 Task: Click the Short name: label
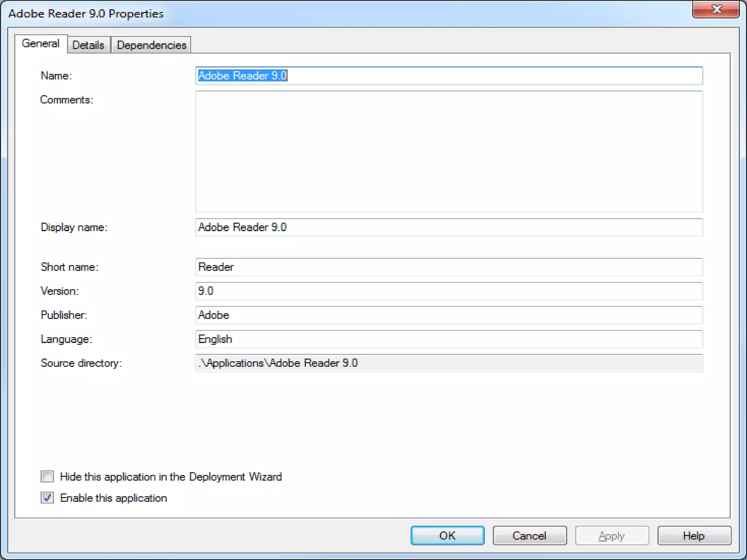69,267
